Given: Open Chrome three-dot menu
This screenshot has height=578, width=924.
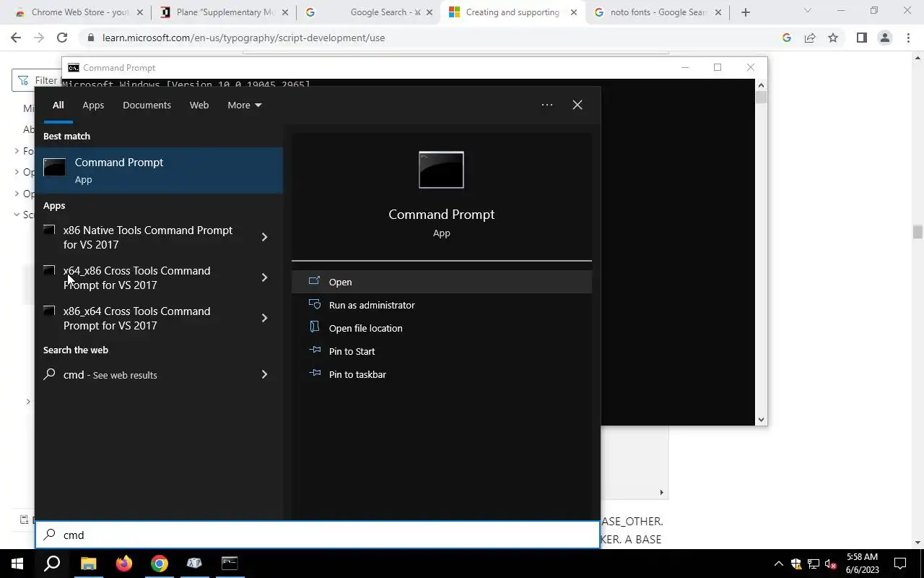Looking at the screenshot, I should (907, 38).
